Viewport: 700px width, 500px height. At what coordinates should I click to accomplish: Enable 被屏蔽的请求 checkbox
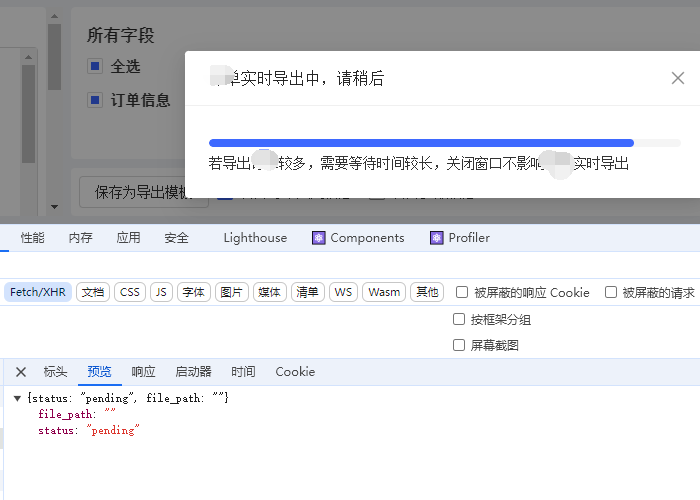[611, 292]
